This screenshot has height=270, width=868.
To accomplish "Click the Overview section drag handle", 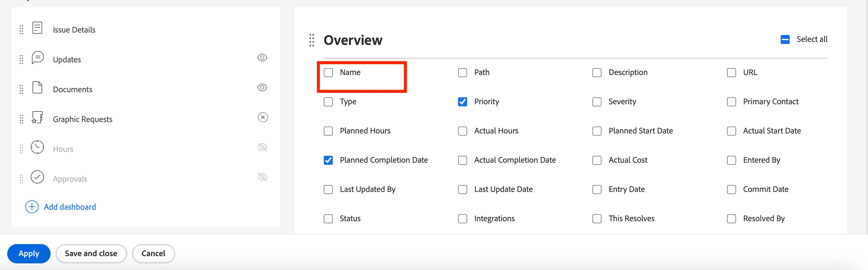I will point(312,40).
